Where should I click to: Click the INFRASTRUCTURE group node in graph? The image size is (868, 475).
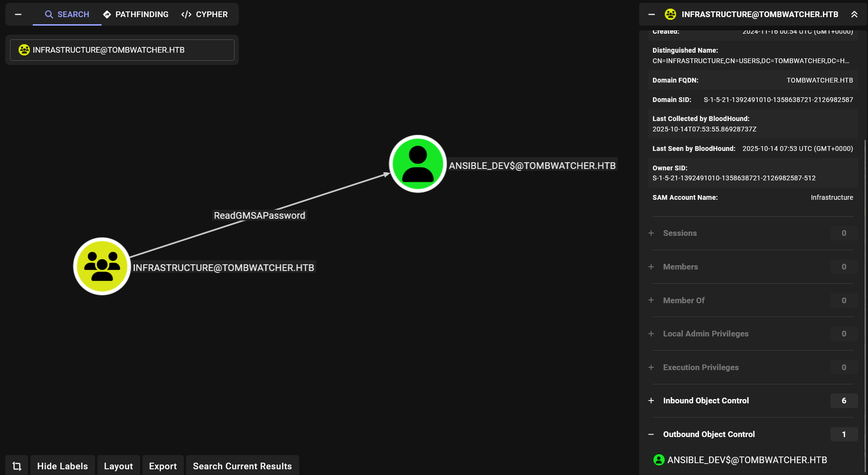(x=102, y=266)
